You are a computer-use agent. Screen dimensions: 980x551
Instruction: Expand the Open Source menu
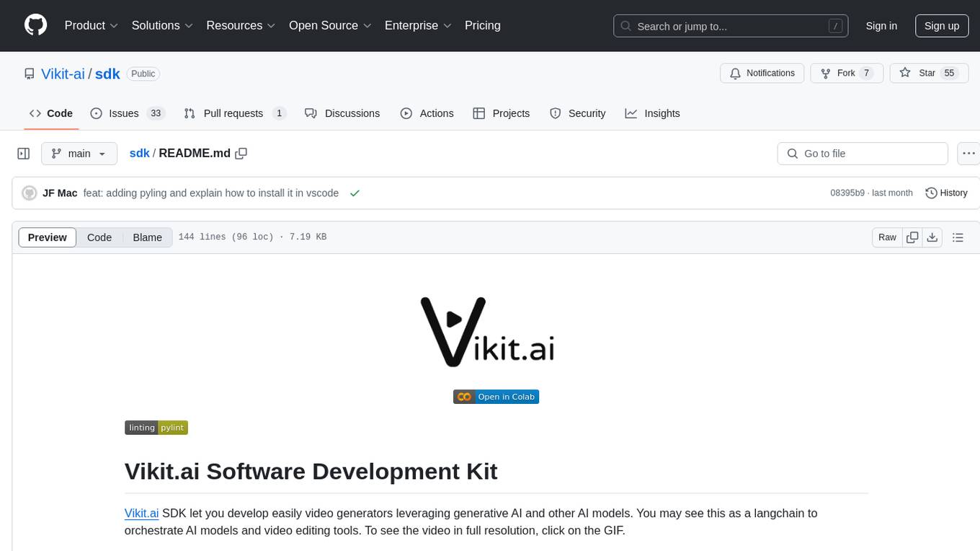point(330,25)
